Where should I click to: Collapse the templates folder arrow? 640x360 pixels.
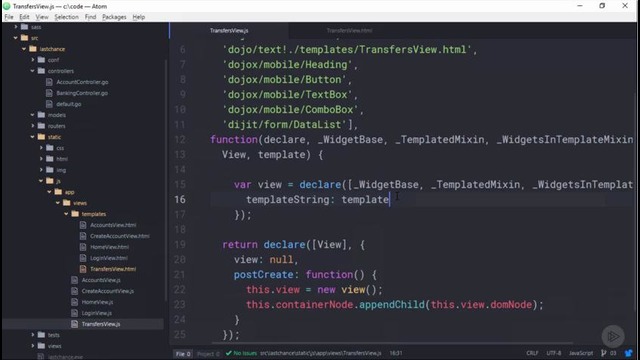(67, 214)
